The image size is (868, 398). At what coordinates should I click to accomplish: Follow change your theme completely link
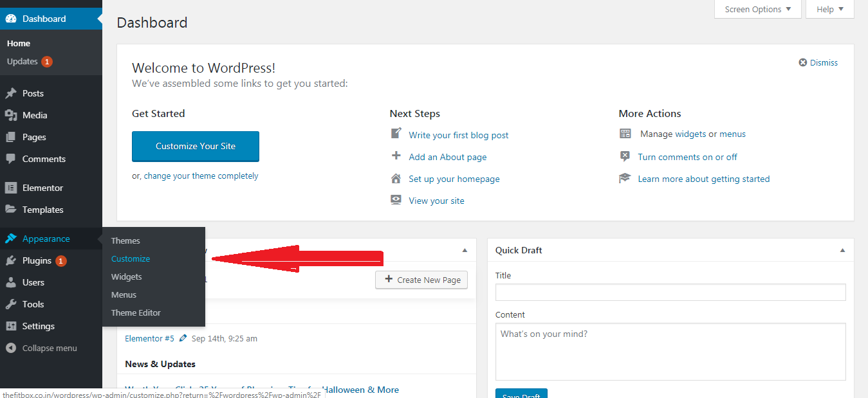(201, 176)
